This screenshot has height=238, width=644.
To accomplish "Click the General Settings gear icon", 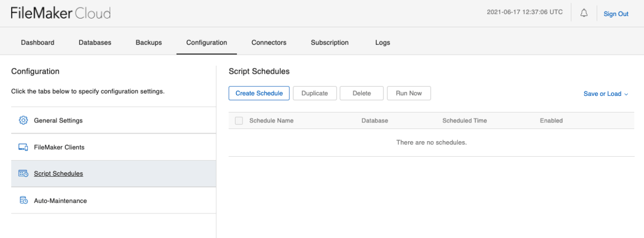I will [23, 121].
